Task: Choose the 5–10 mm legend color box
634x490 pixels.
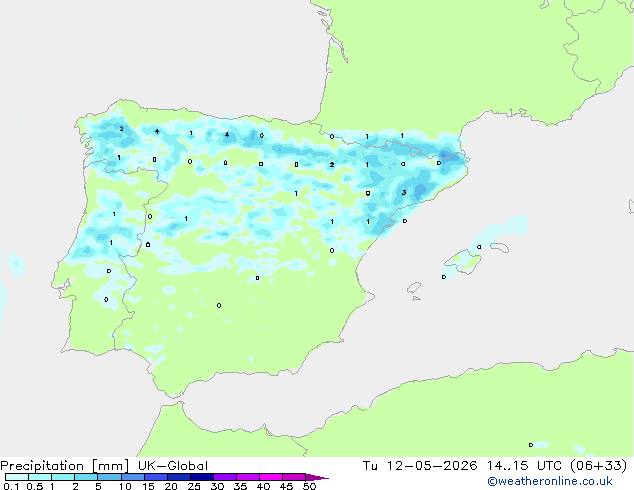Action: tap(109, 477)
